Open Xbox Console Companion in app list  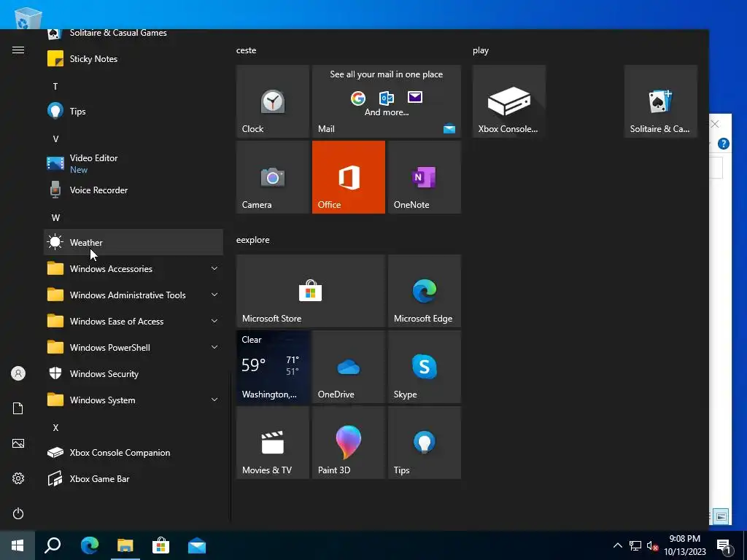pos(133,452)
